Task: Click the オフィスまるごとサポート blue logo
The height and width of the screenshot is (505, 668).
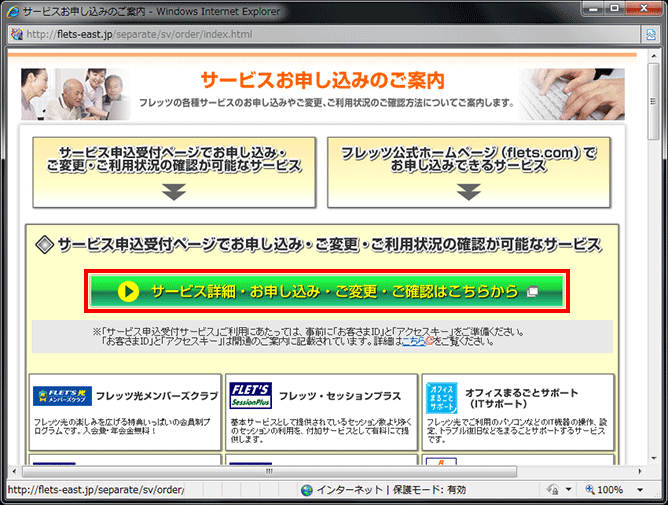Action: [x=442, y=398]
